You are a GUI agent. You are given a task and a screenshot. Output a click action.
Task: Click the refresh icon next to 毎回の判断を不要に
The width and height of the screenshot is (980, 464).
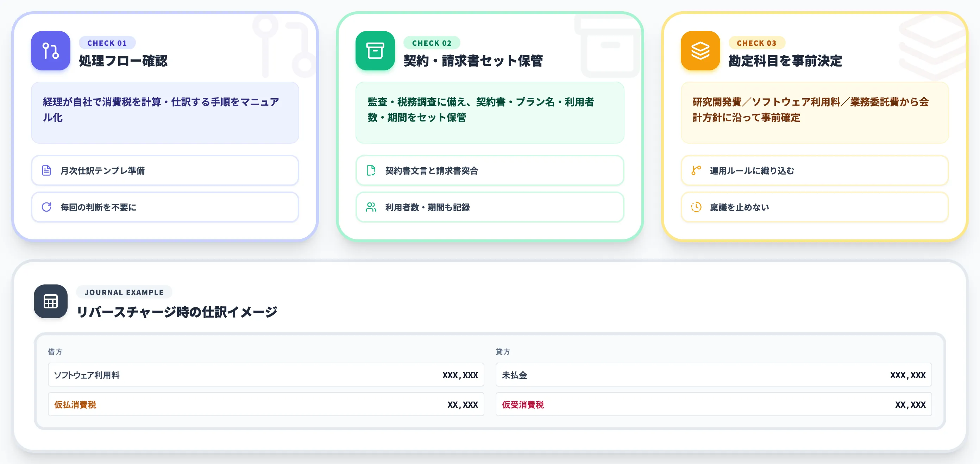pos(46,207)
